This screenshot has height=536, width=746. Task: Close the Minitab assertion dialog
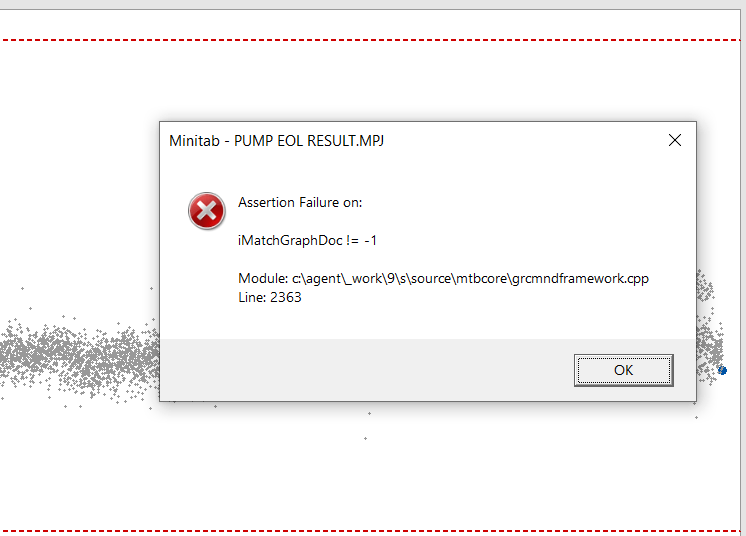coord(675,140)
